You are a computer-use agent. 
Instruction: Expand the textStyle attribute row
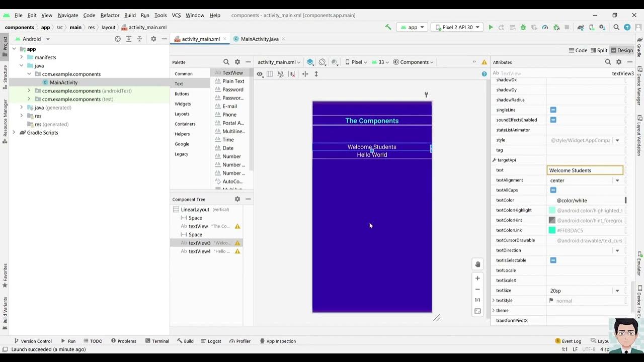(x=494, y=301)
